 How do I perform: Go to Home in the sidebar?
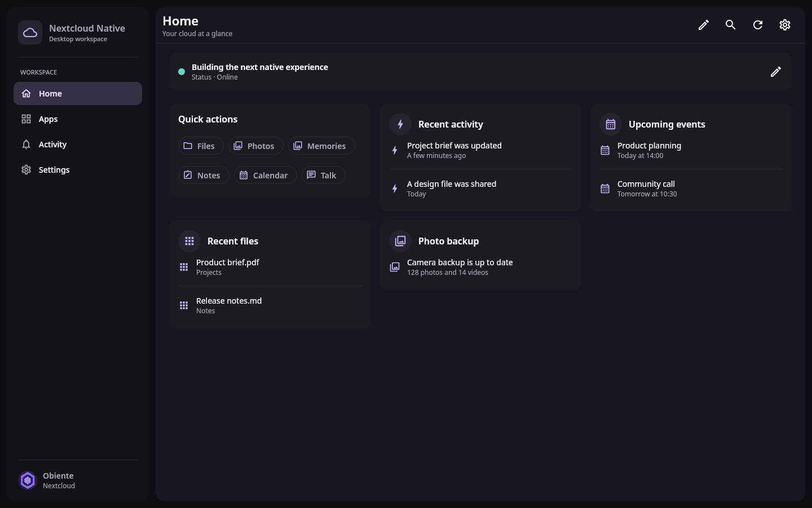[78, 94]
